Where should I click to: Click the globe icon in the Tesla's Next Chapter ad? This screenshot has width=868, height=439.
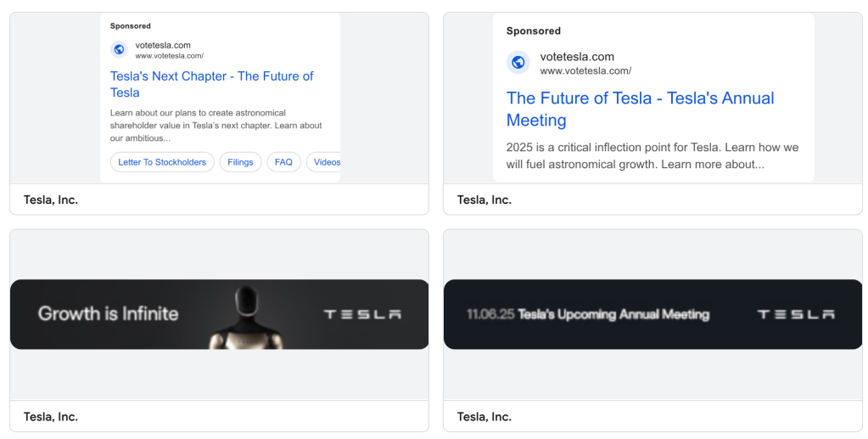[119, 49]
